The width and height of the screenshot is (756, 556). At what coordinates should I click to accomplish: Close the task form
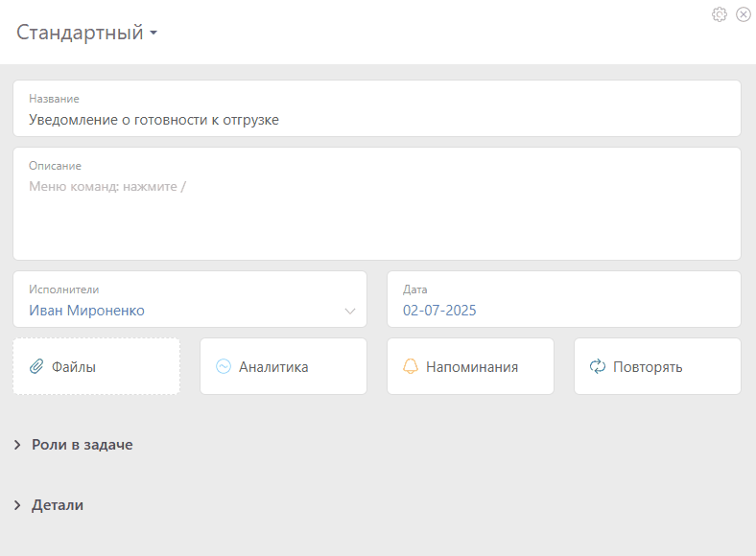(x=743, y=14)
